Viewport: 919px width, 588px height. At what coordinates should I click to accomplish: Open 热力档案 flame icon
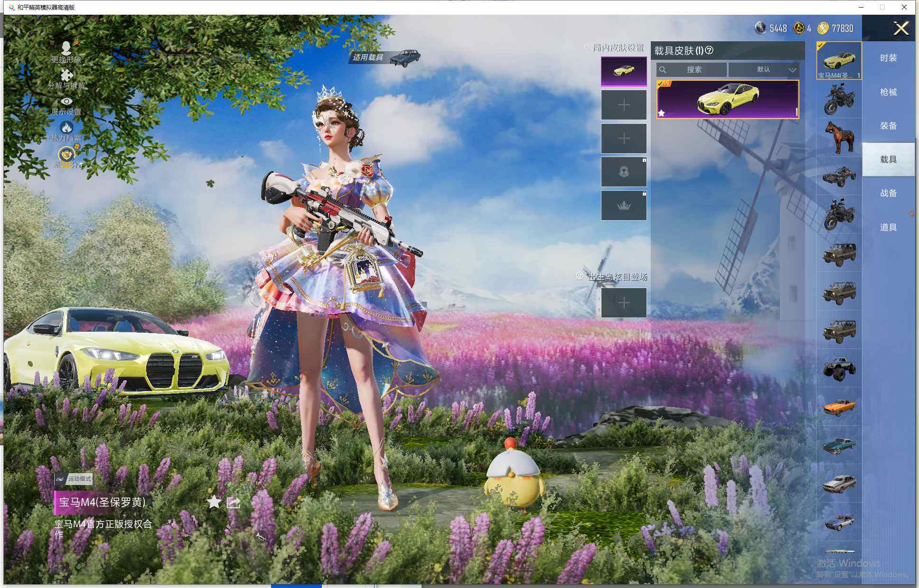tap(66, 130)
